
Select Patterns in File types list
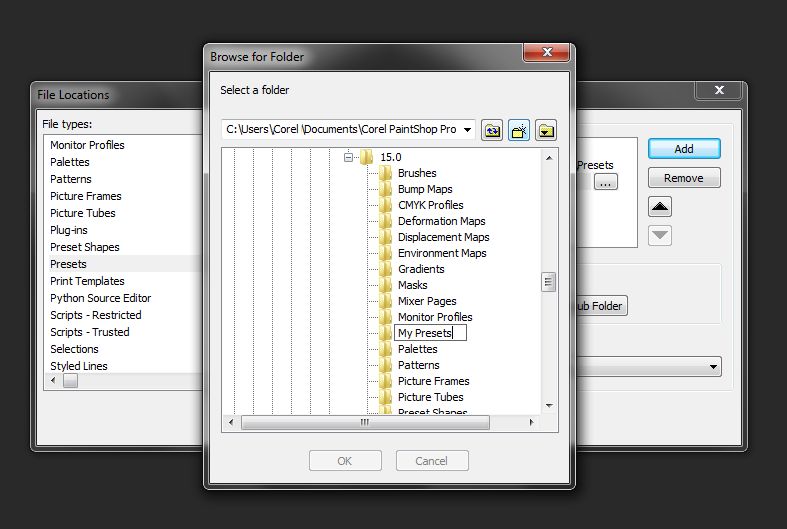70,179
